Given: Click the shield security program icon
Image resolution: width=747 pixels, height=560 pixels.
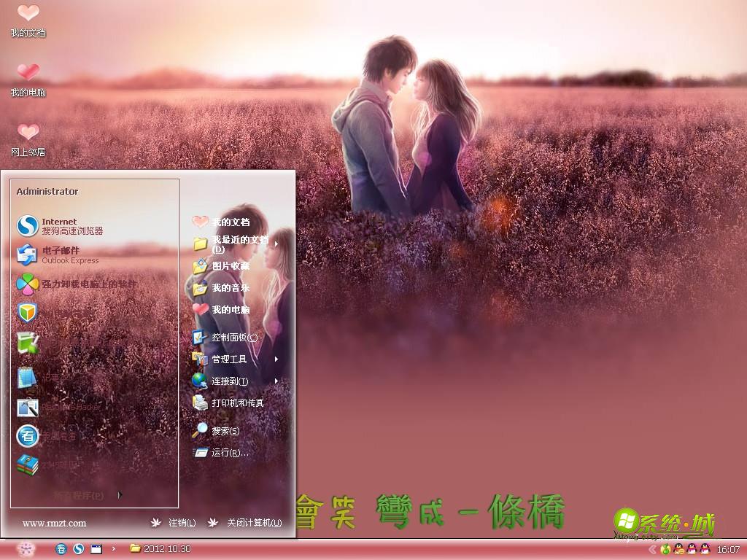Looking at the screenshot, I should [28, 312].
